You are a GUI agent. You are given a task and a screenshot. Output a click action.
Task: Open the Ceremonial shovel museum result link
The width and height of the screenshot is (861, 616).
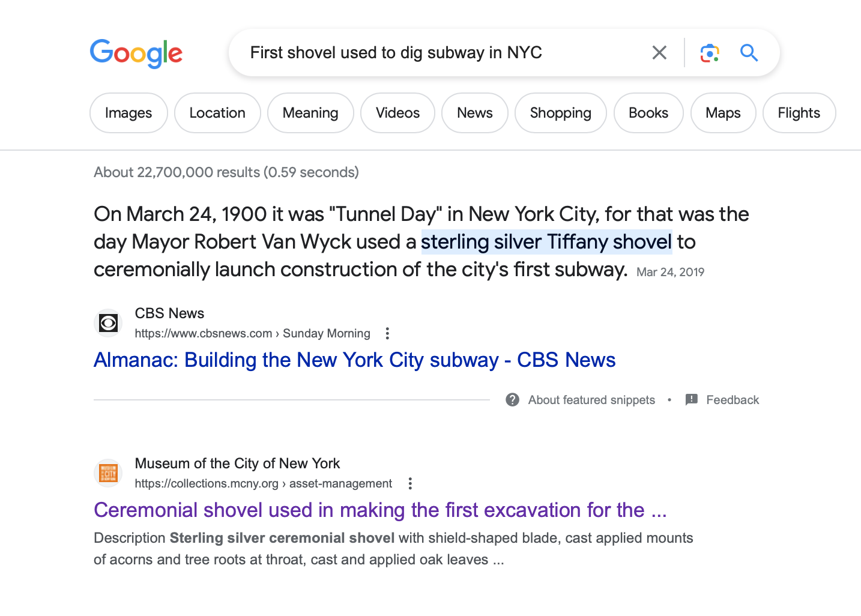coord(380,510)
